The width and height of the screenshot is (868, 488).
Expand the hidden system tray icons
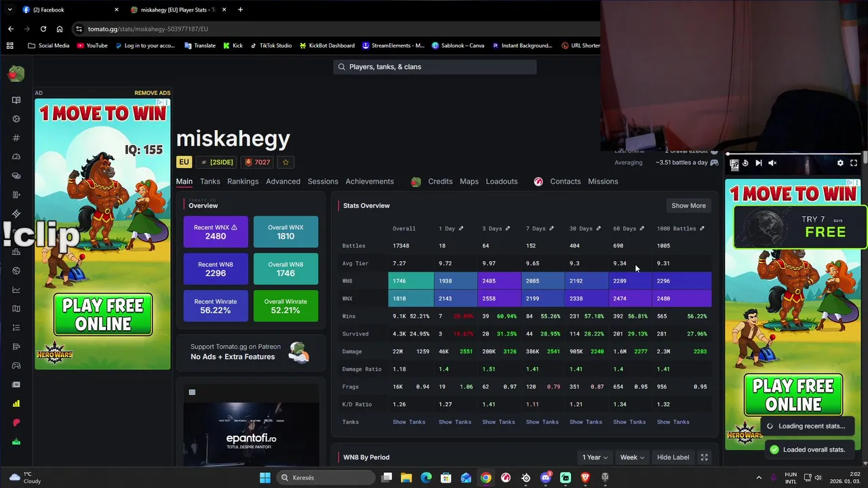[x=759, y=477]
